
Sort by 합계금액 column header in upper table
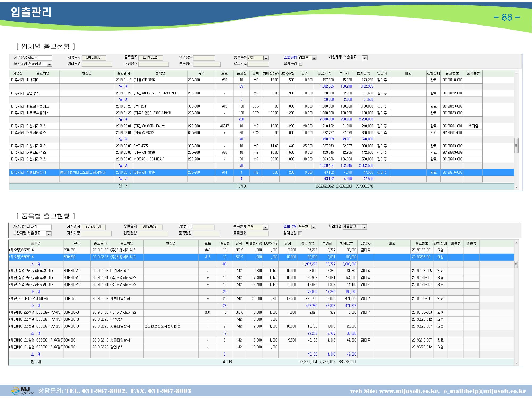click(363, 73)
